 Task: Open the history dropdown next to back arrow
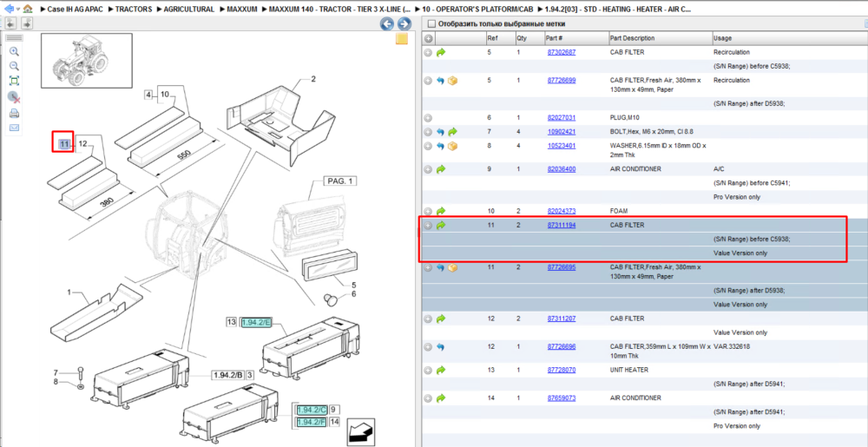17,10
